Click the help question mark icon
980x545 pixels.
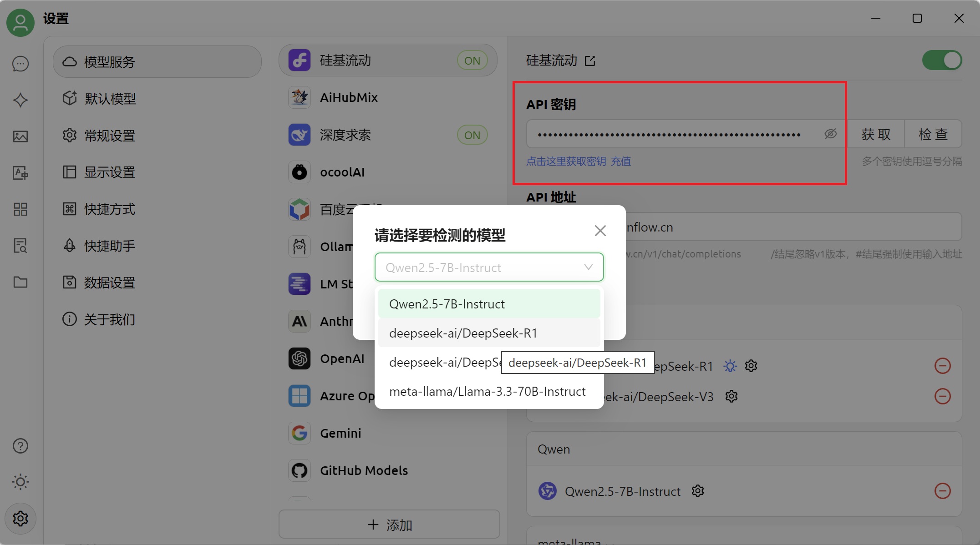20,446
